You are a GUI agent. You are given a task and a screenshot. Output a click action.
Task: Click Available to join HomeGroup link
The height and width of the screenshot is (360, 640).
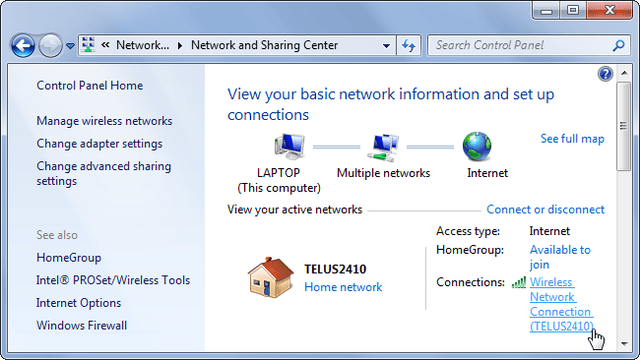[560, 257]
